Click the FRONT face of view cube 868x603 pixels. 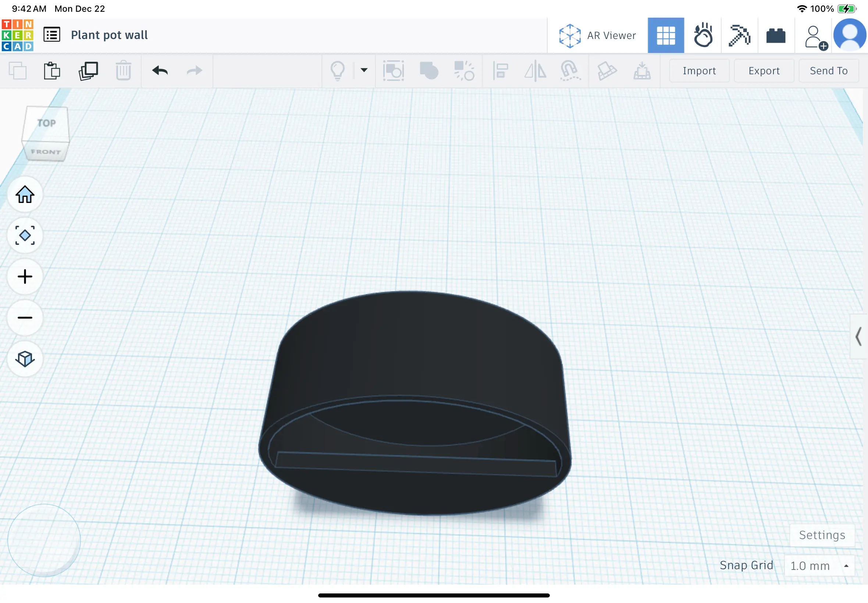pos(46,152)
